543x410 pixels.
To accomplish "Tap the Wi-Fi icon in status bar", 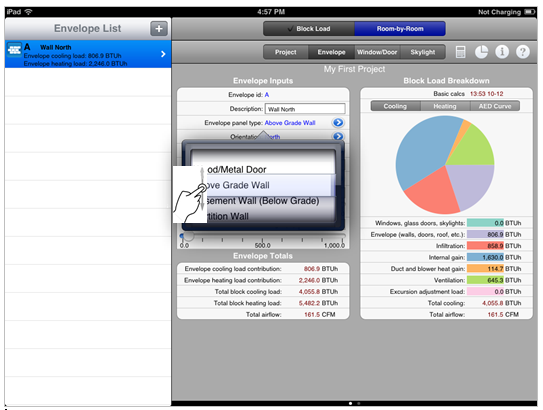I will (x=28, y=12).
